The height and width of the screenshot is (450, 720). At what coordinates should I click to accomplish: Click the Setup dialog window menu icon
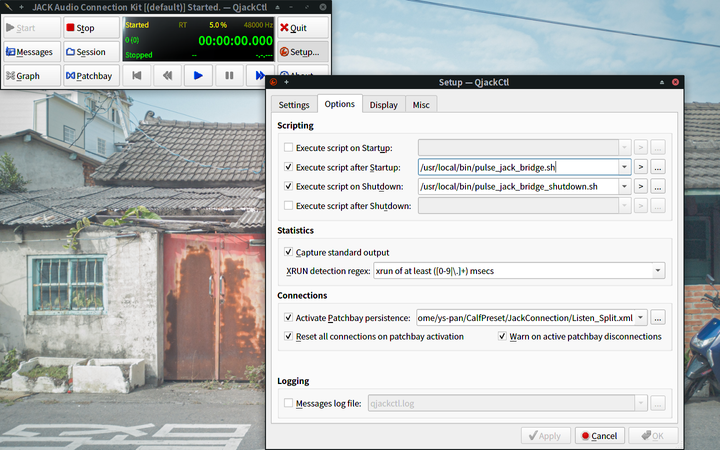[274, 82]
